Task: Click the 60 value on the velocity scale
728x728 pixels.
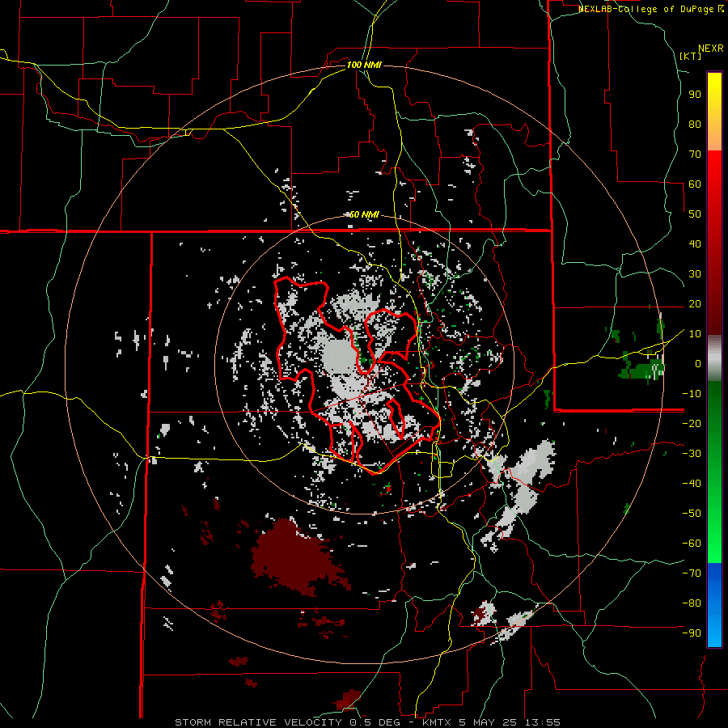Action: click(x=695, y=184)
